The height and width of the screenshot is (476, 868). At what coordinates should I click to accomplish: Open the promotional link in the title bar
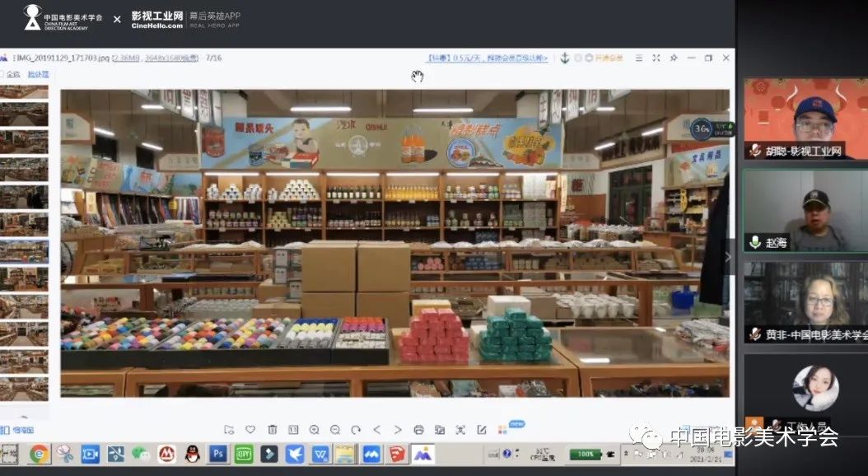point(487,58)
